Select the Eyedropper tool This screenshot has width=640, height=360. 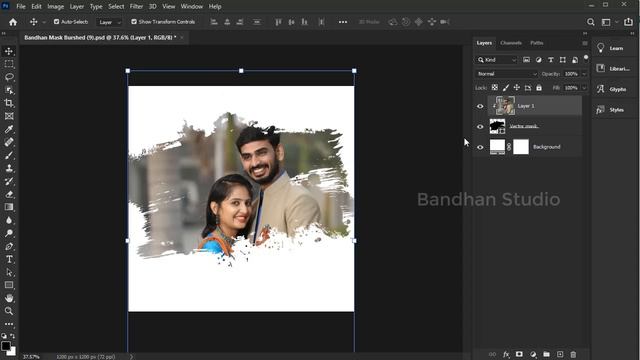(9, 129)
